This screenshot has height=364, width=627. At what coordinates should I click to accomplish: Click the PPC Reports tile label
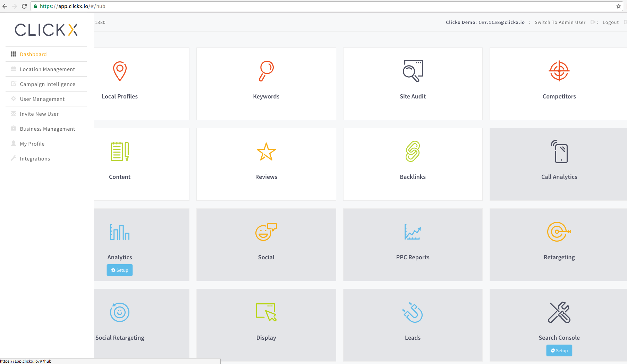[413, 257]
